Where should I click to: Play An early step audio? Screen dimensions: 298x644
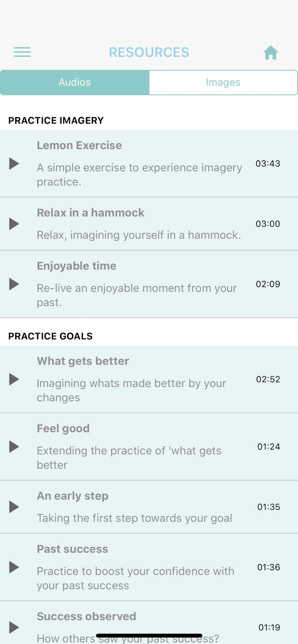pyautogui.click(x=14, y=507)
